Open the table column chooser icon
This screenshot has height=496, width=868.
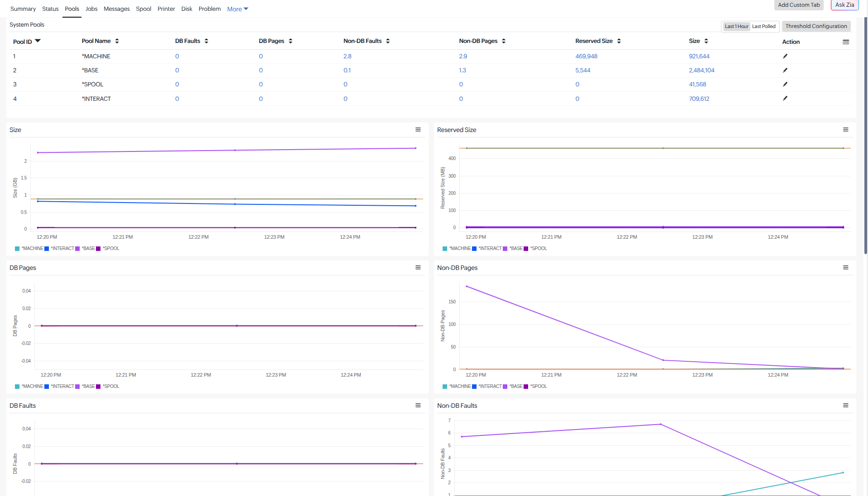(846, 42)
